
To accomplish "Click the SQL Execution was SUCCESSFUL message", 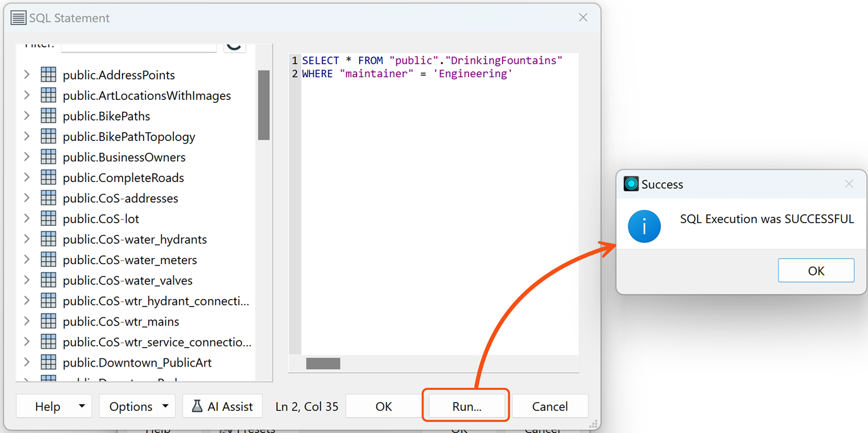I will click(767, 219).
